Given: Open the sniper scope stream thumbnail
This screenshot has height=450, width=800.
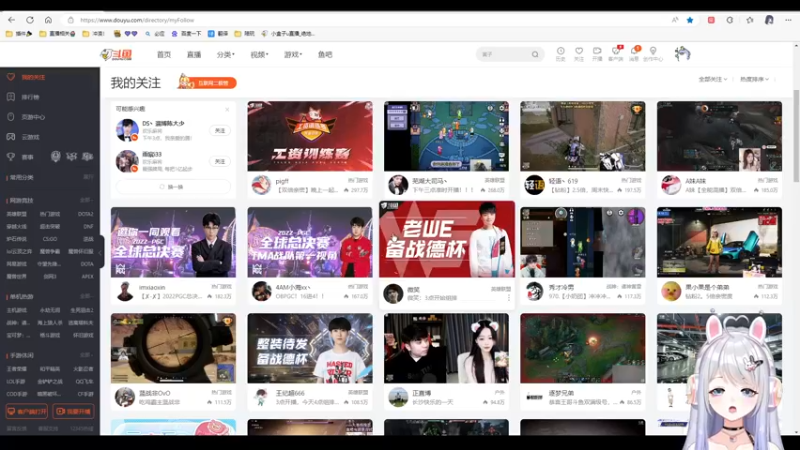Looking at the screenshot, I should click(x=173, y=348).
